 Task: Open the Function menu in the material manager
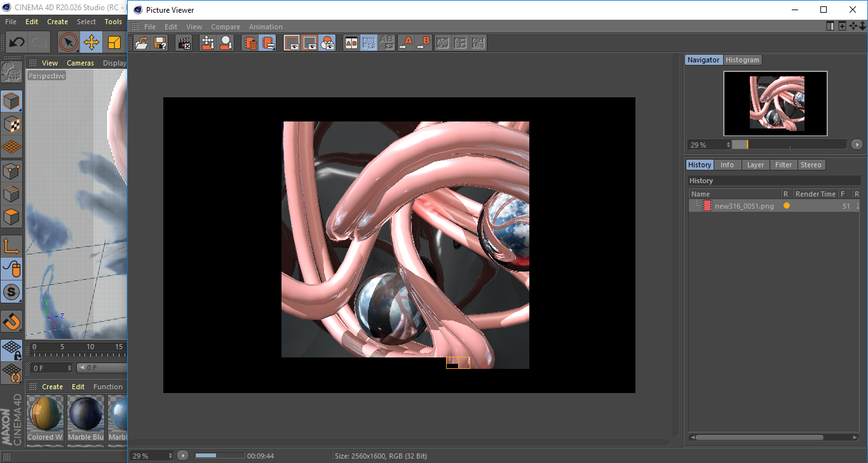click(x=108, y=387)
